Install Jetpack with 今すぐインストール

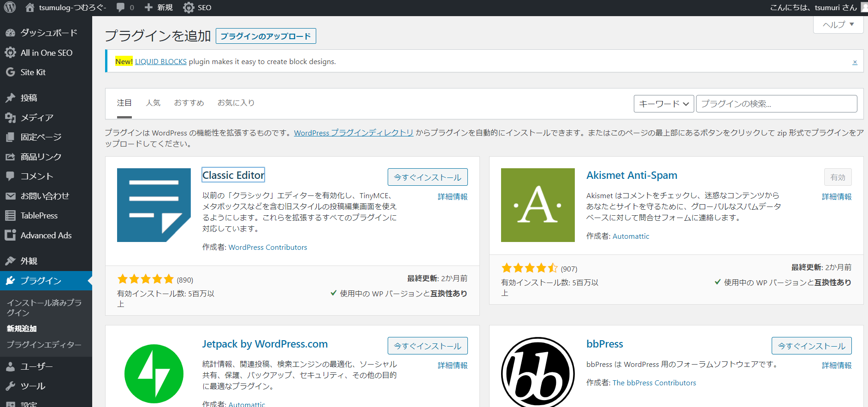(x=428, y=346)
